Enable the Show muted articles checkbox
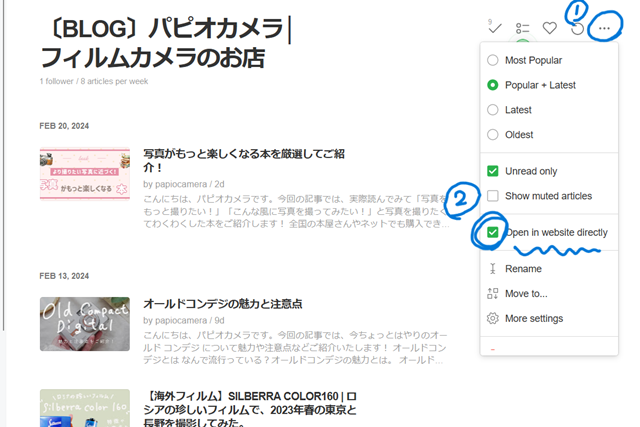Image resolution: width=640 pixels, height=427 pixels. [x=493, y=196]
